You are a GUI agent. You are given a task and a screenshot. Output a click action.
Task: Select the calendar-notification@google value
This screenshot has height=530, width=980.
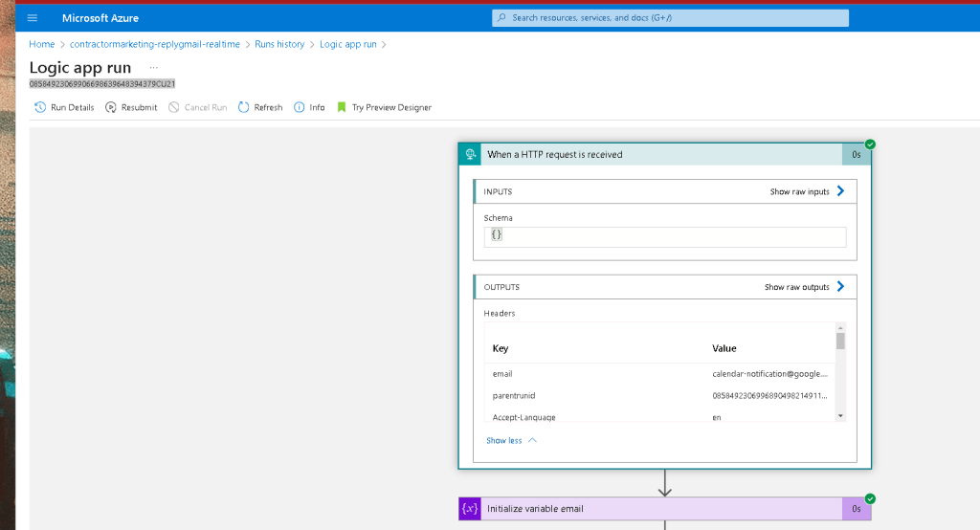click(x=770, y=374)
